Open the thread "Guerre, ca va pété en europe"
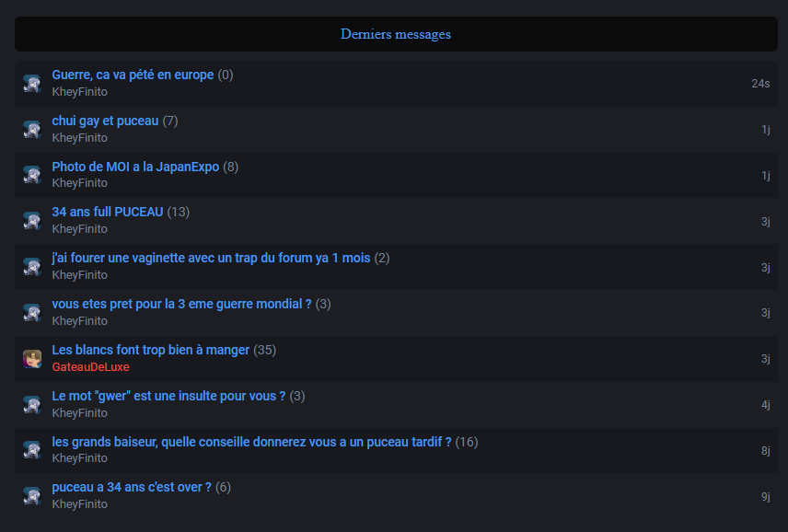 coord(133,75)
